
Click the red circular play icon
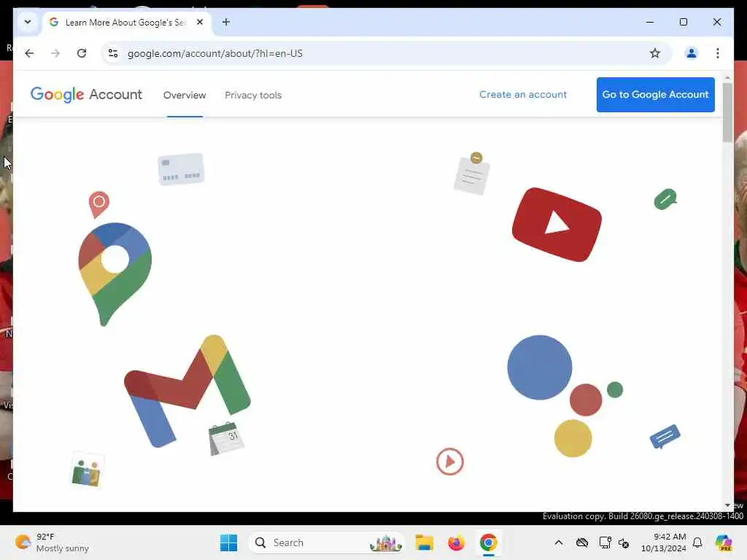pos(449,461)
